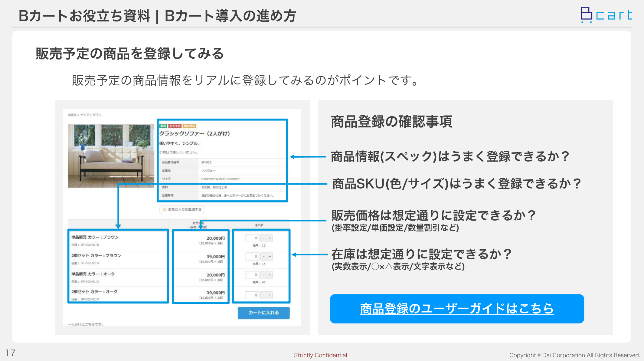The image size is (644, 361).
Task: Open the 商品登録のユーザーガイドはこちら link
Action: [457, 309]
